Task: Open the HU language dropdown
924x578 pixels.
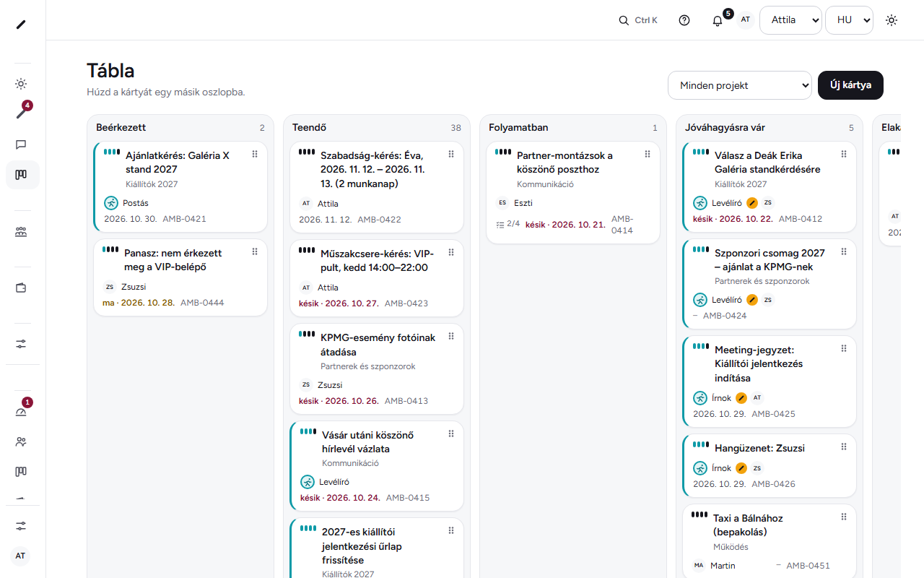Action: 849,20
